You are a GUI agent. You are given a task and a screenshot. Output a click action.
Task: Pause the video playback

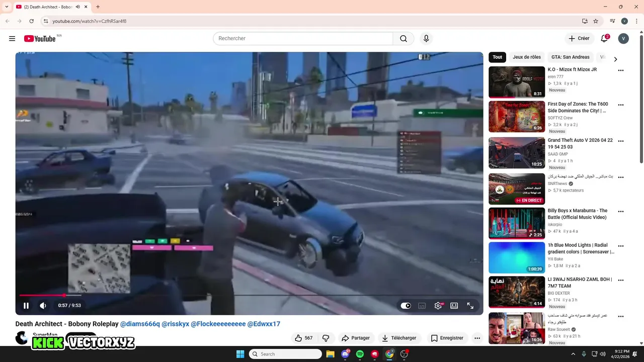(26, 305)
